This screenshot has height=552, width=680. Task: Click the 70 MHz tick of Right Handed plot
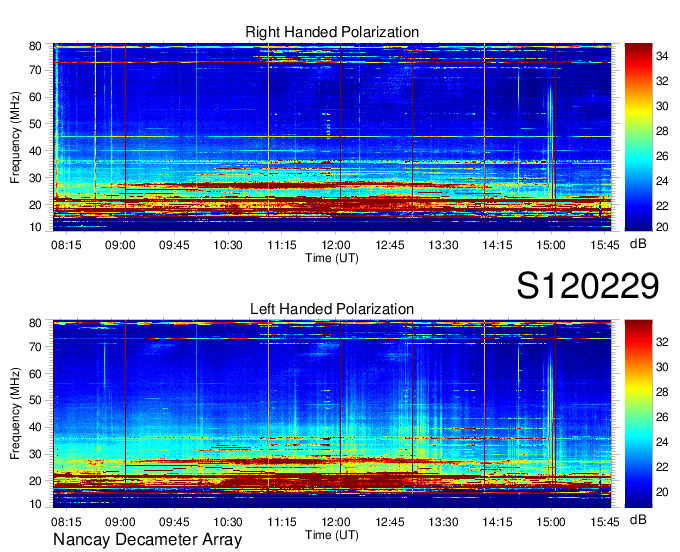(x=35, y=70)
